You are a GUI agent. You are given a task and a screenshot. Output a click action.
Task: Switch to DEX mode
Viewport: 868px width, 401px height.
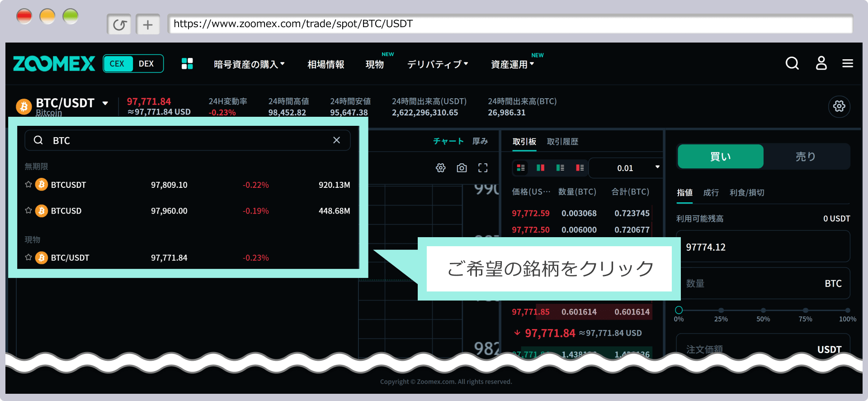(146, 64)
